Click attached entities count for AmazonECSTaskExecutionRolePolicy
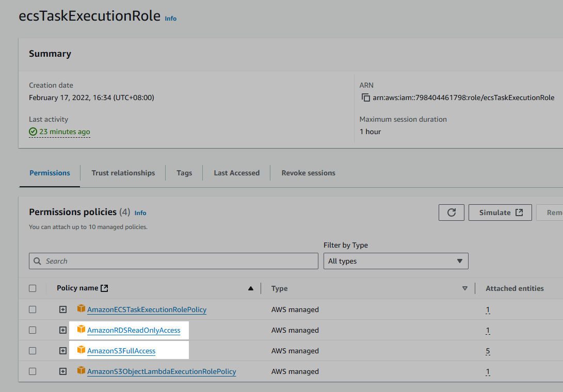Viewport: 563px width, 392px height. click(x=488, y=310)
